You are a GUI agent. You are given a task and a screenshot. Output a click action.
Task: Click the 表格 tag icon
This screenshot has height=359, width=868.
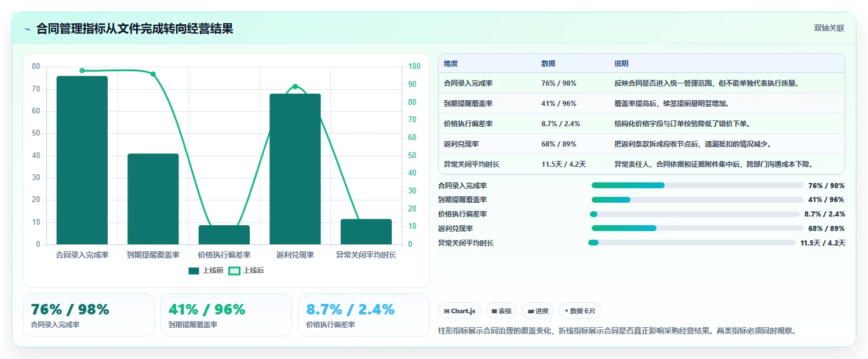494,311
